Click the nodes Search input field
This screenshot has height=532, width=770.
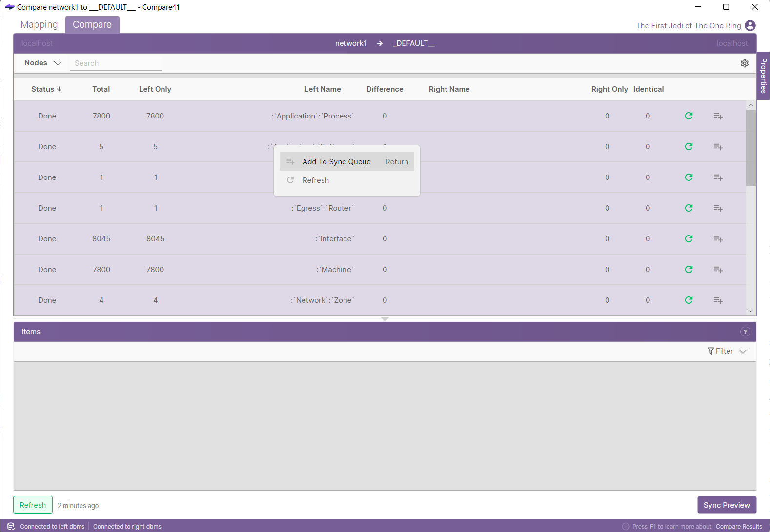point(116,63)
